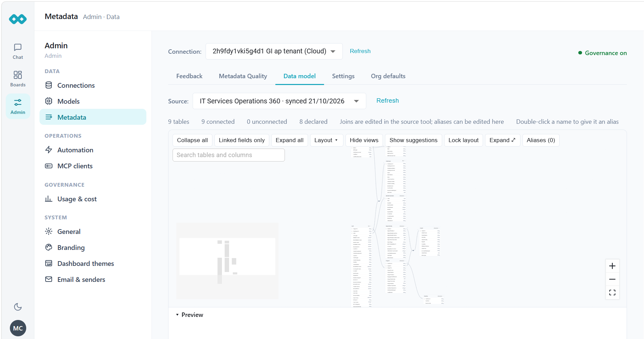
Task: Open the Source dropdown
Action: (279, 101)
